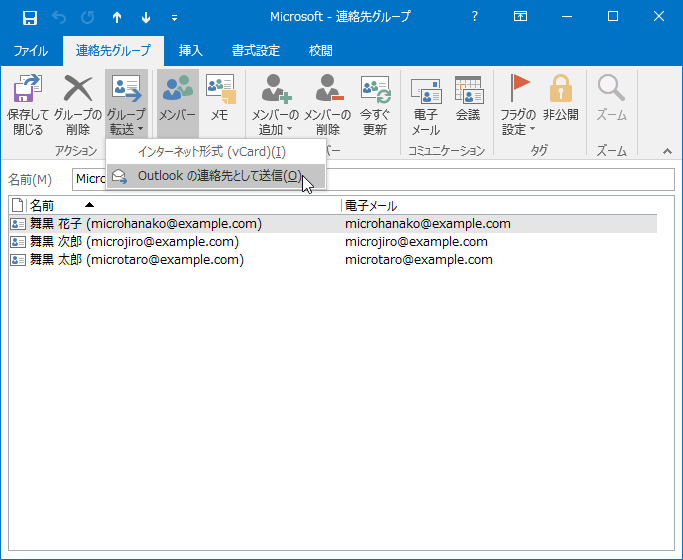Image resolution: width=683 pixels, height=560 pixels.
Task: Switch to the 校閲 ribbon tab
Action: click(321, 51)
